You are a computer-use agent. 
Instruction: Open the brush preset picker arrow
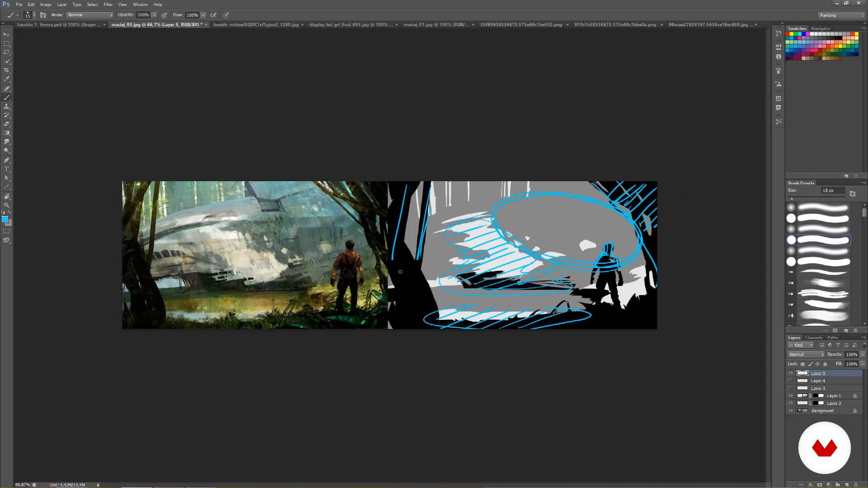tap(34, 15)
